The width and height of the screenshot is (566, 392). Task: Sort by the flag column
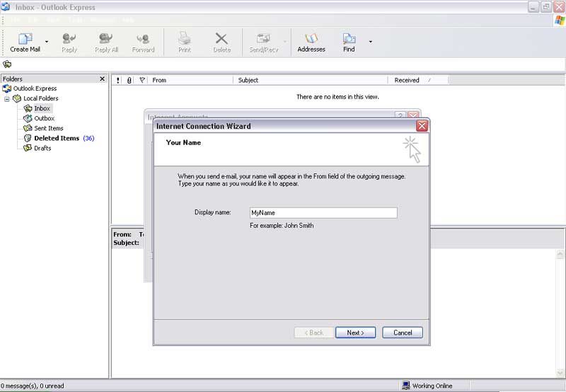142,80
